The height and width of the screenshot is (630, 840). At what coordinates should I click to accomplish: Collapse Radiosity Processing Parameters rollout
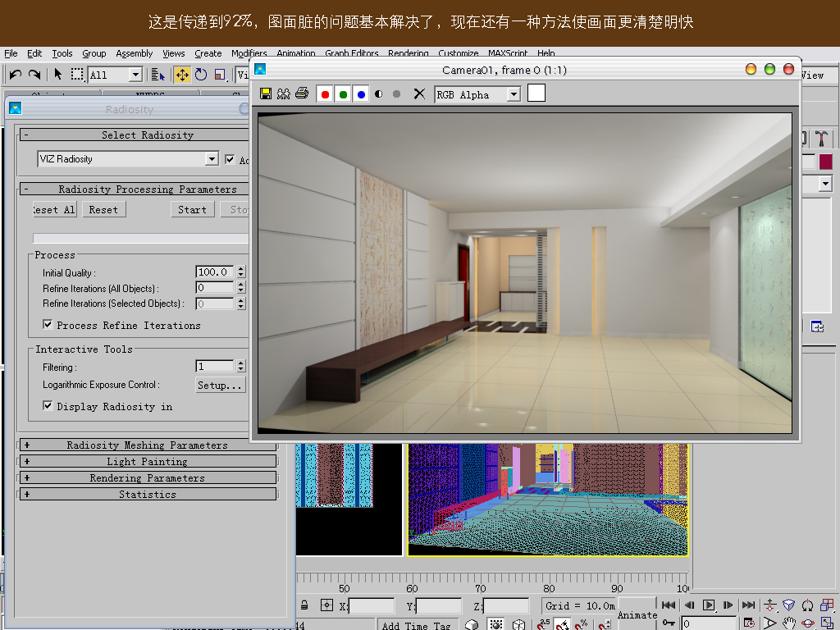(135, 189)
